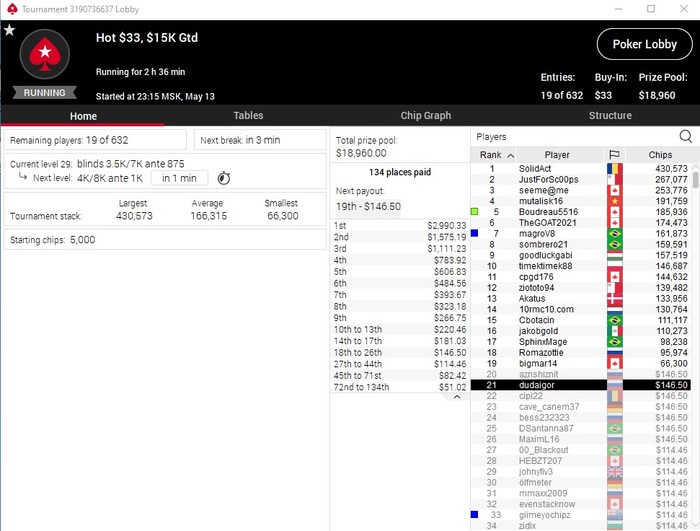
Task: Click sombrero21's country flag
Action: [615, 244]
